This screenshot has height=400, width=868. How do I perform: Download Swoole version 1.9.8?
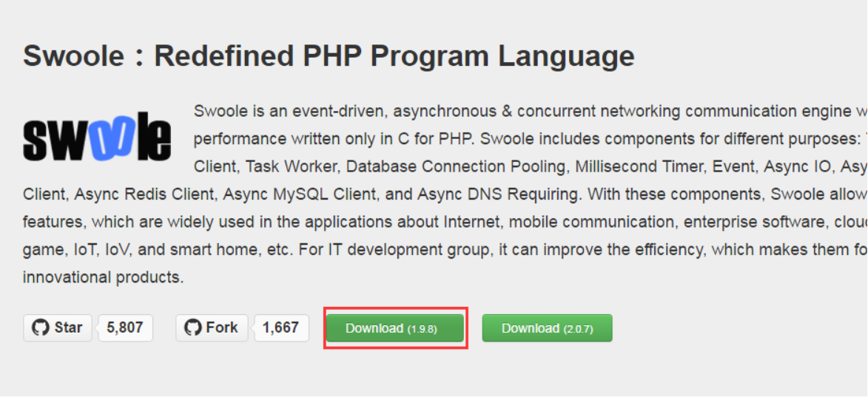(395, 328)
